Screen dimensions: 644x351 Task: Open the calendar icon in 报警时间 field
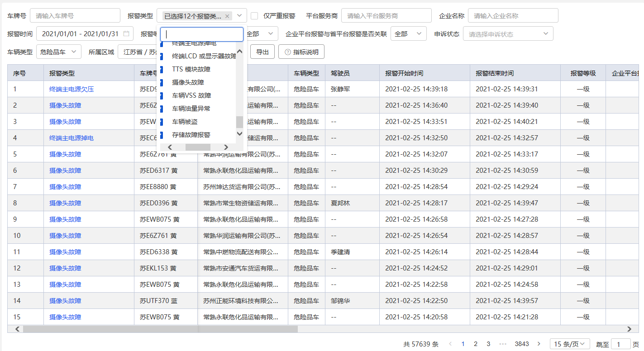point(126,34)
